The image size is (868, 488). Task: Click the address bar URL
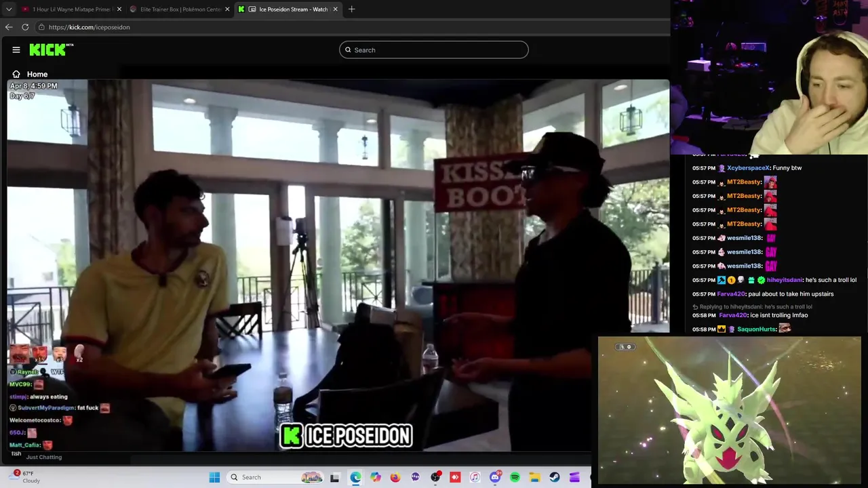(89, 27)
